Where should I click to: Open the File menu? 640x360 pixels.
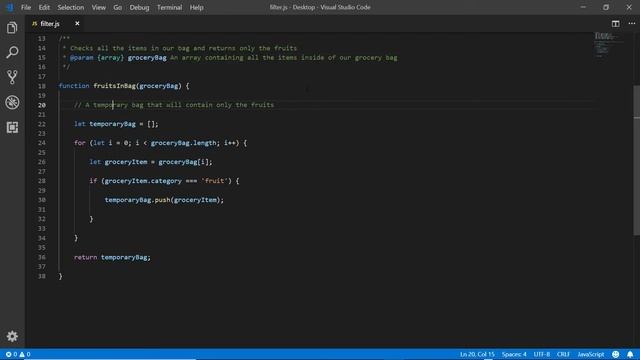(x=26, y=7)
